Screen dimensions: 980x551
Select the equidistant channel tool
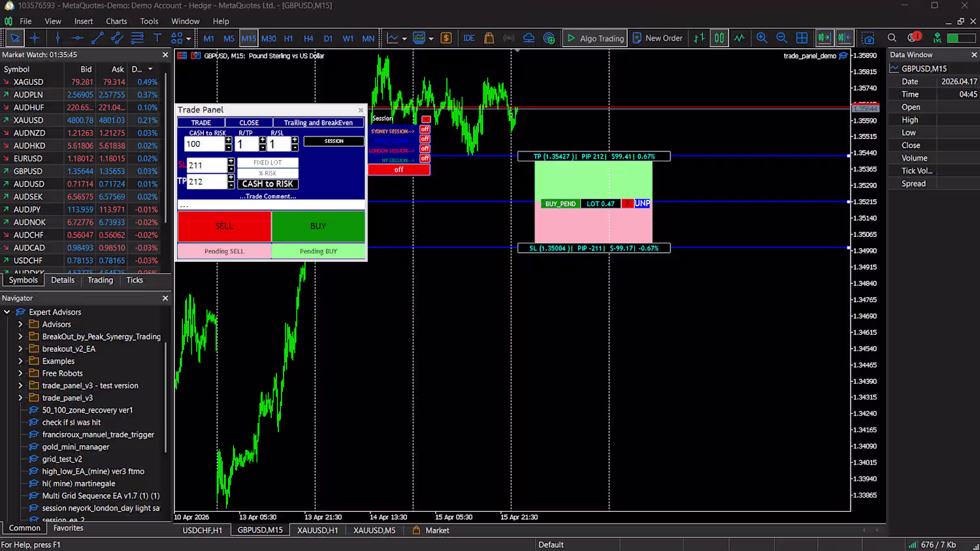(x=117, y=39)
